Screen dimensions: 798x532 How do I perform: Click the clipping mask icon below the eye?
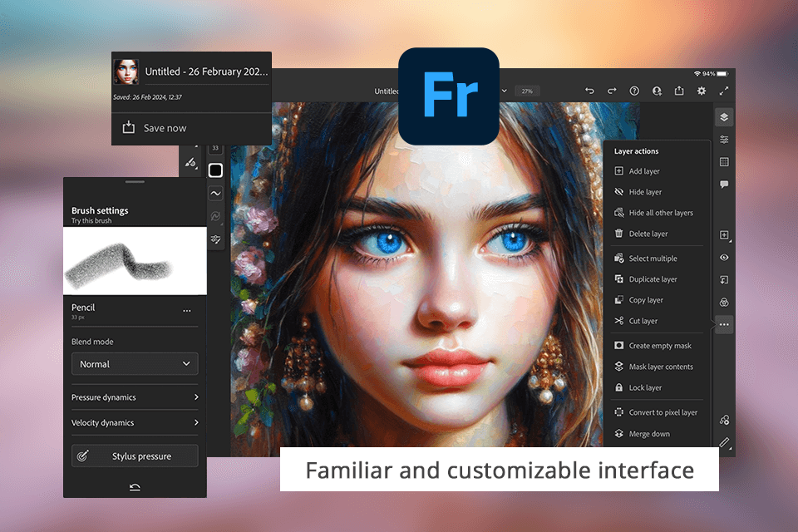click(724, 280)
